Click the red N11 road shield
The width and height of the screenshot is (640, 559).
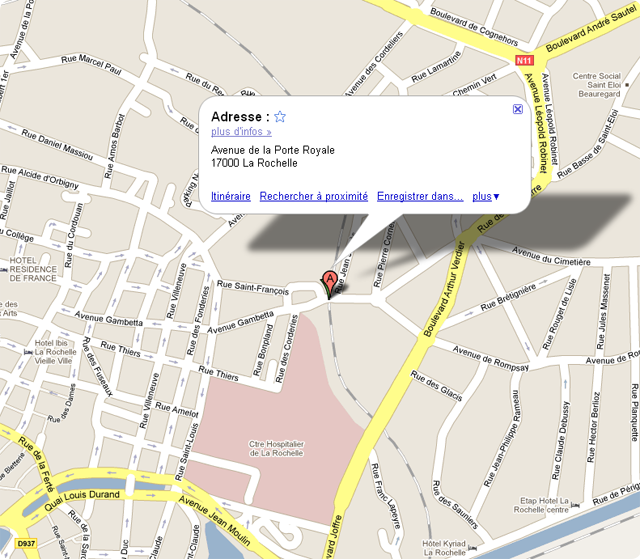[524, 61]
